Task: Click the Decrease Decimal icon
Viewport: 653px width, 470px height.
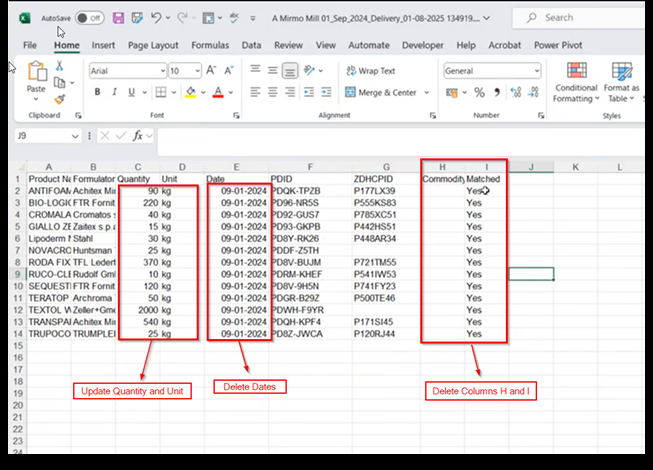Action: [533, 92]
